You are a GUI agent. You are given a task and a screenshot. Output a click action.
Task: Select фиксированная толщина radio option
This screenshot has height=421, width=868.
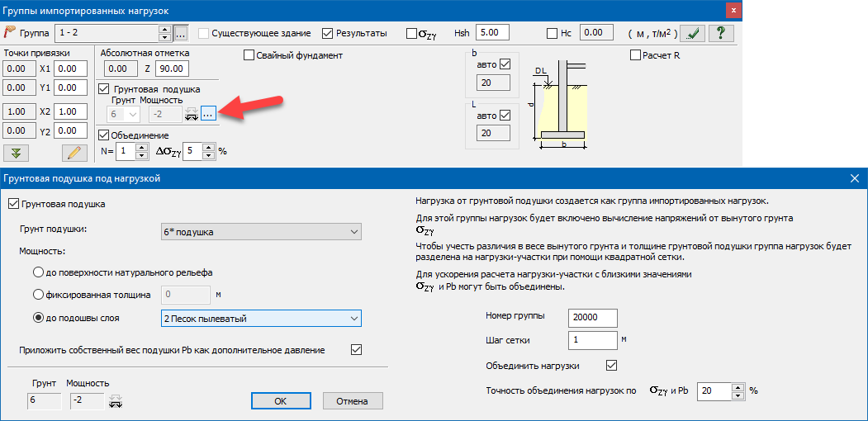click(x=38, y=294)
